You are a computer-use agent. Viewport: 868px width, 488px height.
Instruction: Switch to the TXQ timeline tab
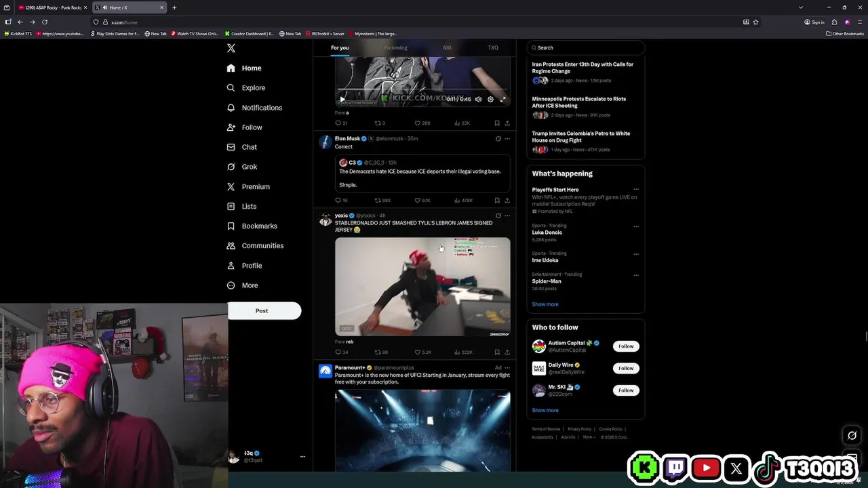click(x=493, y=47)
